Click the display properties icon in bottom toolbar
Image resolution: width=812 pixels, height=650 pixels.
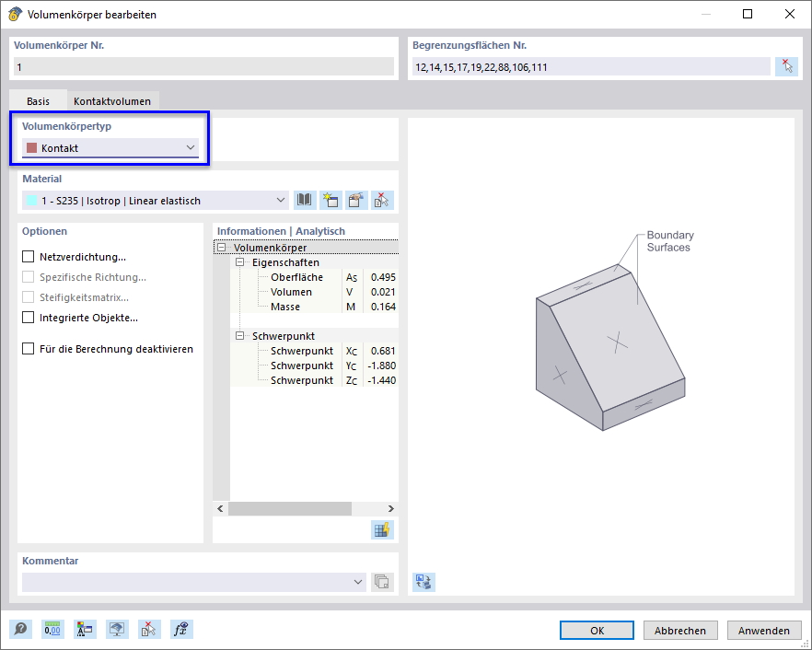85,629
